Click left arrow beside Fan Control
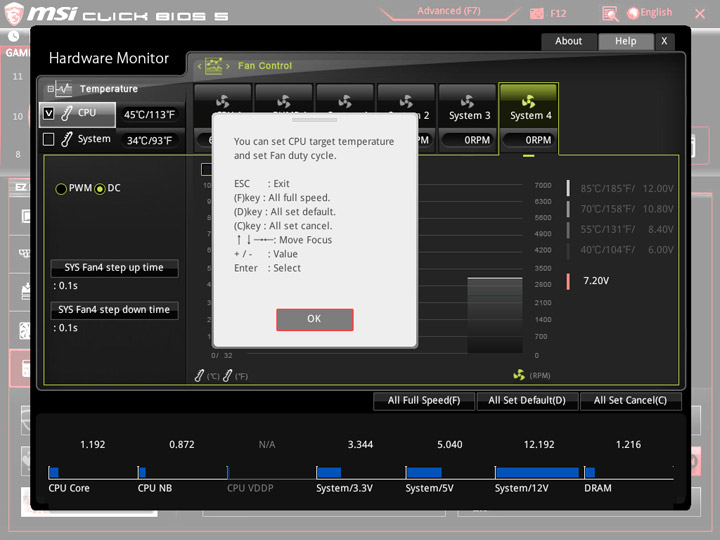Screen dimensions: 720x540 pyautogui.click(x=199, y=66)
